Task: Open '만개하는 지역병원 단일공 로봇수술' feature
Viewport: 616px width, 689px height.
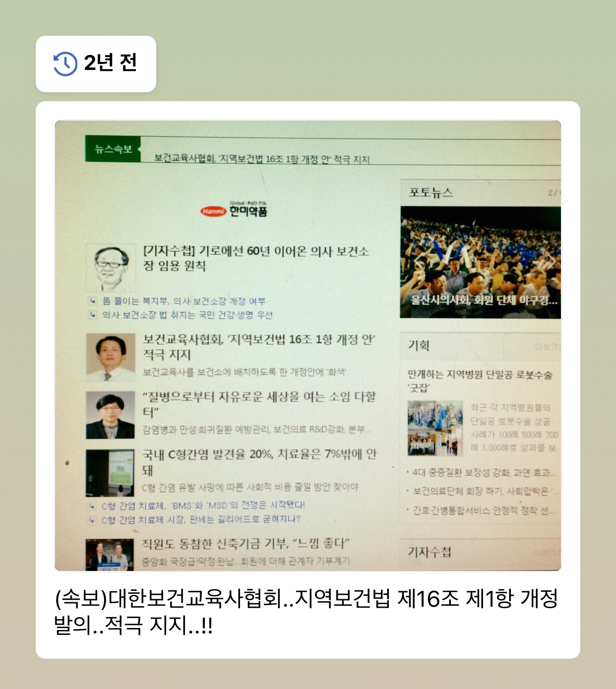Action: 480,381
